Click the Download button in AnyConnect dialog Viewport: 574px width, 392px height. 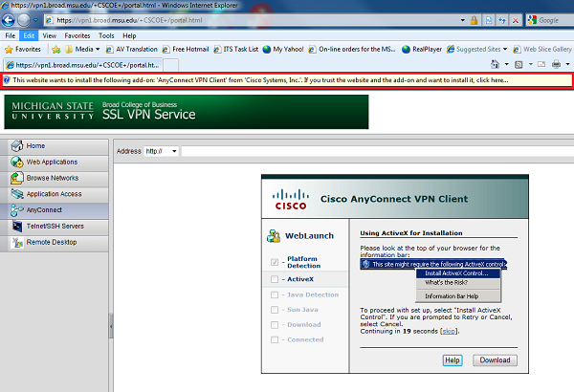495,360
